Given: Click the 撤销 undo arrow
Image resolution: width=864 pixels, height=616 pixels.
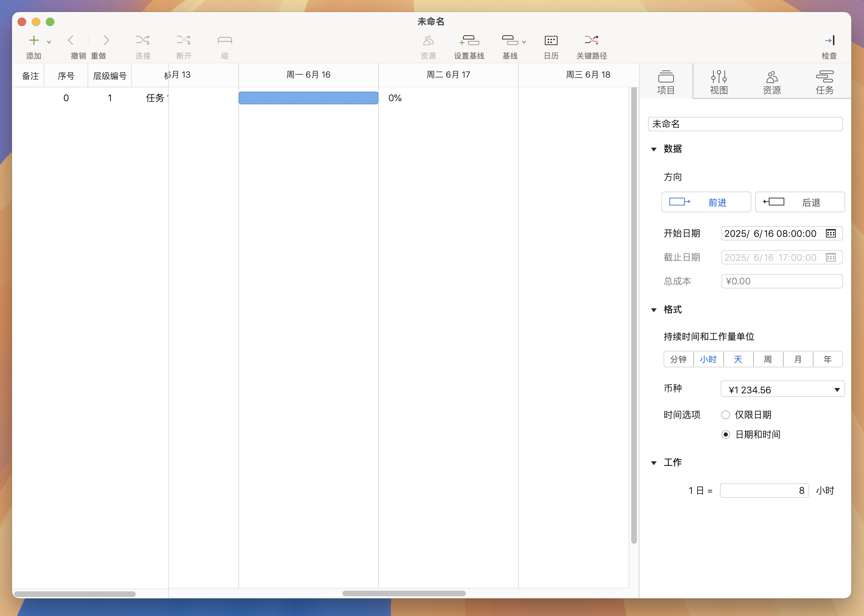Looking at the screenshot, I should tap(71, 40).
